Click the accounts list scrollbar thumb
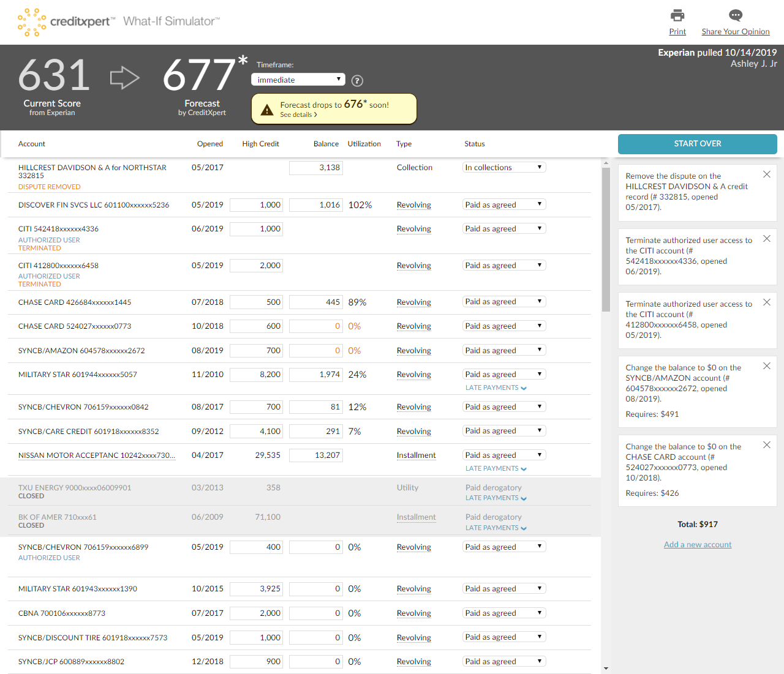 point(606,240)
